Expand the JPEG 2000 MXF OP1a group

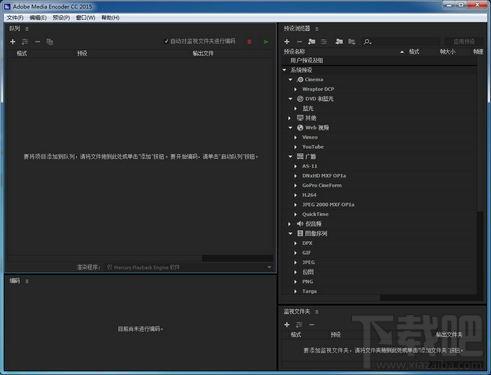295,205
